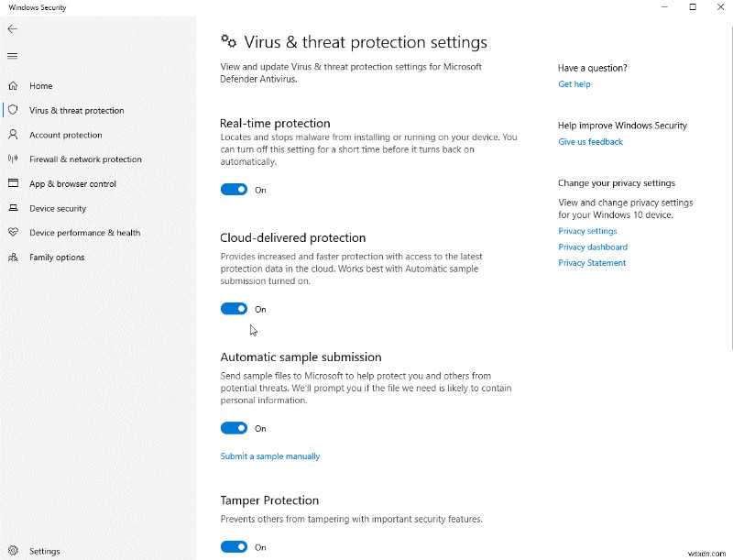Click Give us feedback link
This screenshot has height=560, width=733.
click(x=590, y=142)
